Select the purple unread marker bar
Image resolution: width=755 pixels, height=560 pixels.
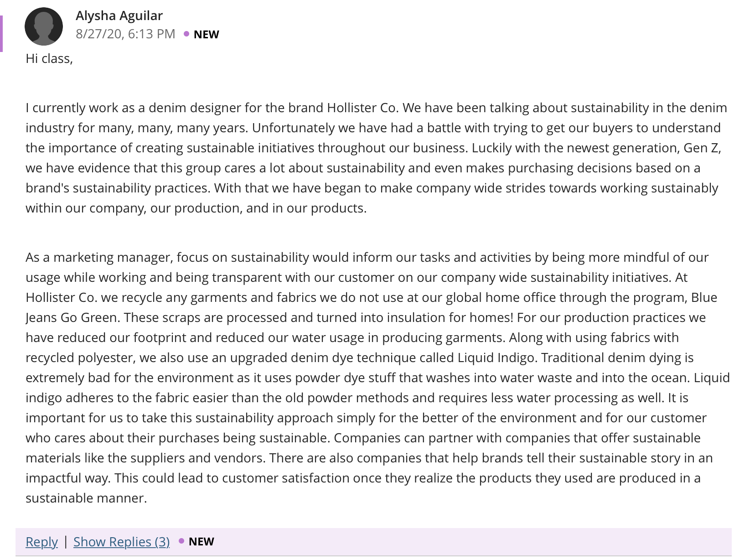tap(1, 34)
